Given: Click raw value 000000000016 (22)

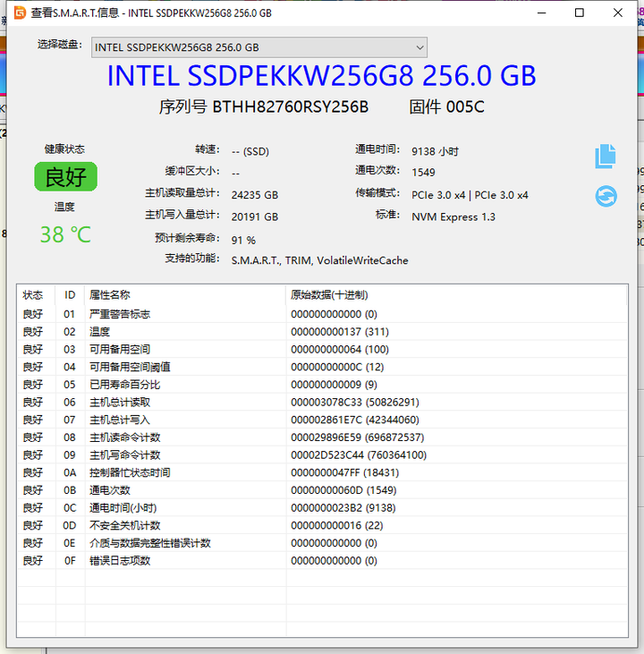Looking at the screenshot, I should pos(337,525).
